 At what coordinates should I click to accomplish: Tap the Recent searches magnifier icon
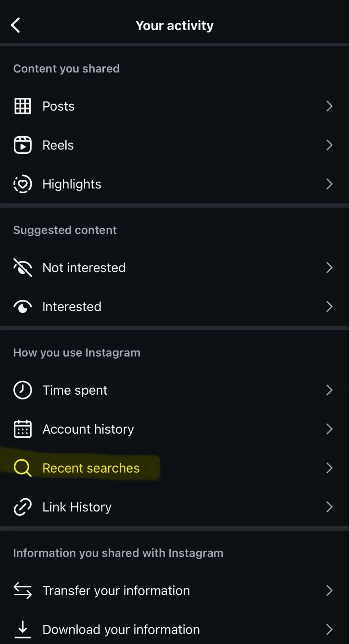click(x=23, y=468)
